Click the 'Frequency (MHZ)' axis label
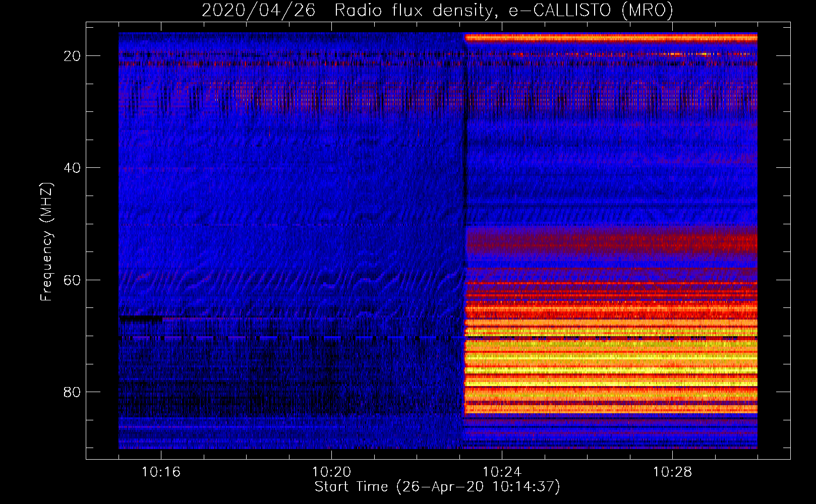 coord(46,242)
